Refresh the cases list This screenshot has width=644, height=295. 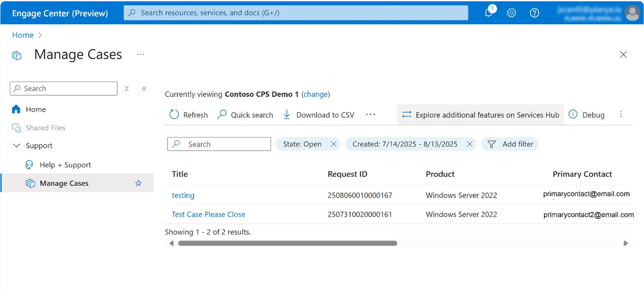tap(188, 115)
